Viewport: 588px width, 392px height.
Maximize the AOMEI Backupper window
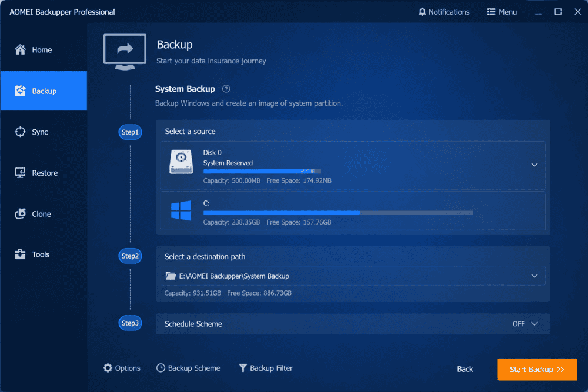(558, 12)
